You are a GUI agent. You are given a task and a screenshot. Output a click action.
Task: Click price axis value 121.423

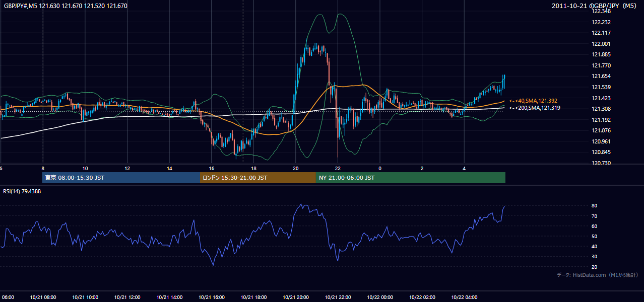[x=601, y=98]
